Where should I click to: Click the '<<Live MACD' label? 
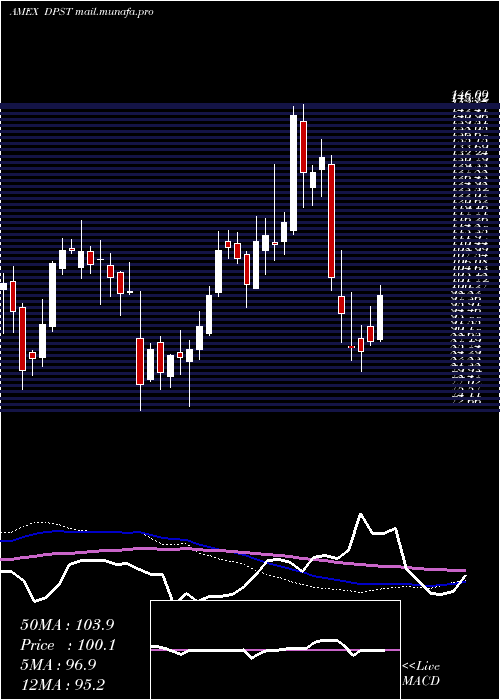[x=421, y=673]
